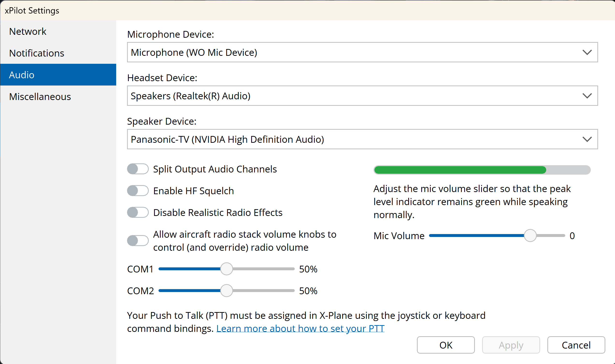
Task: Click the COM2 volume slider knob
Action: pos(226,291)
